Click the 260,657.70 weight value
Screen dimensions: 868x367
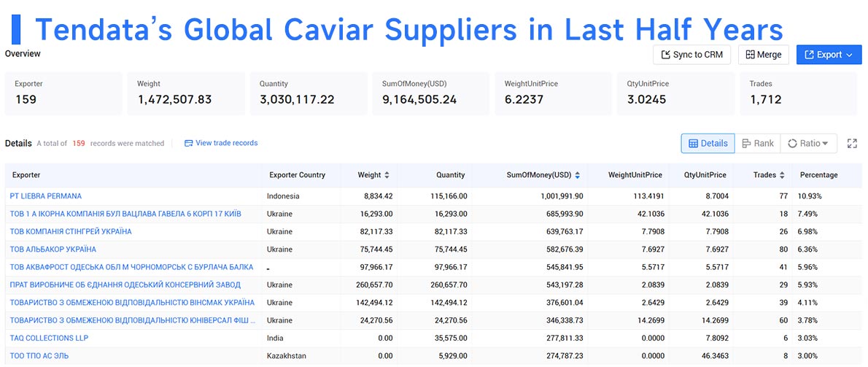pos(374,285)
